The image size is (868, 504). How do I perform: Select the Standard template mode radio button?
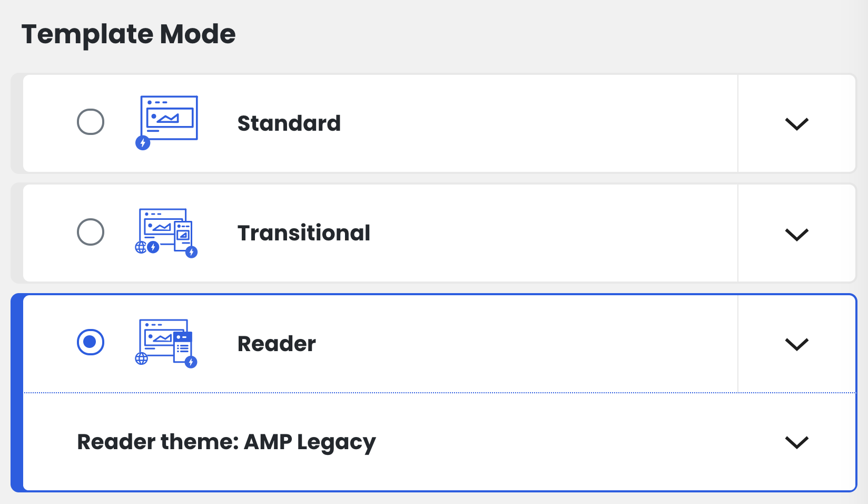(x=91, y=122)
